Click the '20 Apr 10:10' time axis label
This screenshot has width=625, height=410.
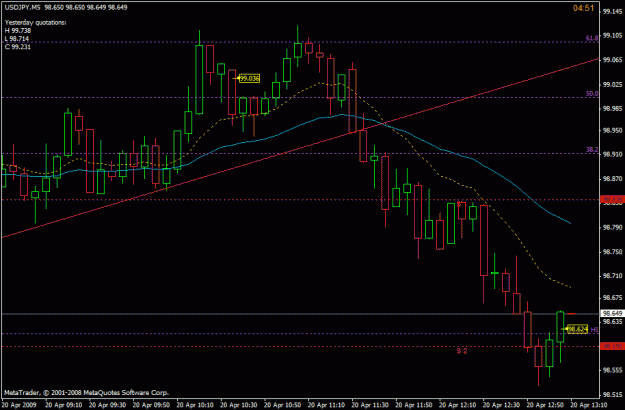tap(195, 405)
